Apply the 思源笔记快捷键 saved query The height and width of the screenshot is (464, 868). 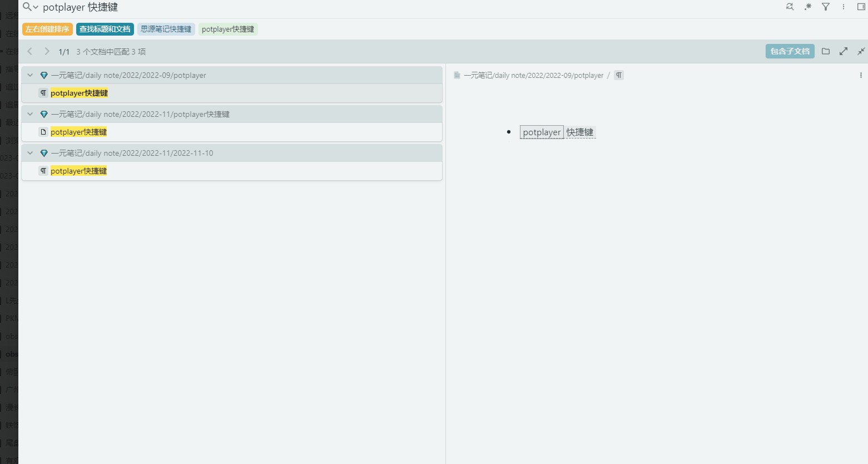pyautogui.click(x=166, y=29)
